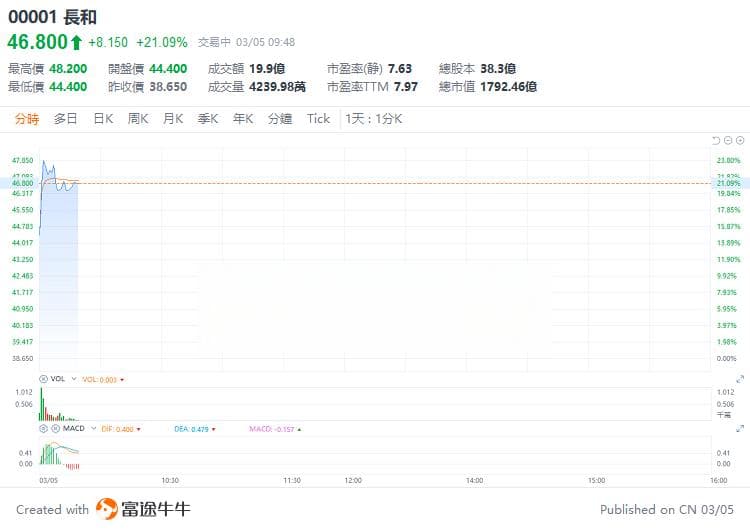Expand the VOL: 0.003 value arrow
The image size is (750, 530).
(x=122, y=380)
